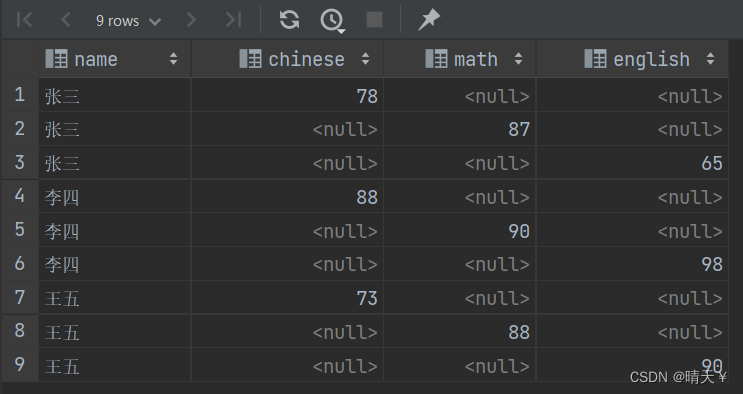Sort by chinese column arrows

(365, 59)
